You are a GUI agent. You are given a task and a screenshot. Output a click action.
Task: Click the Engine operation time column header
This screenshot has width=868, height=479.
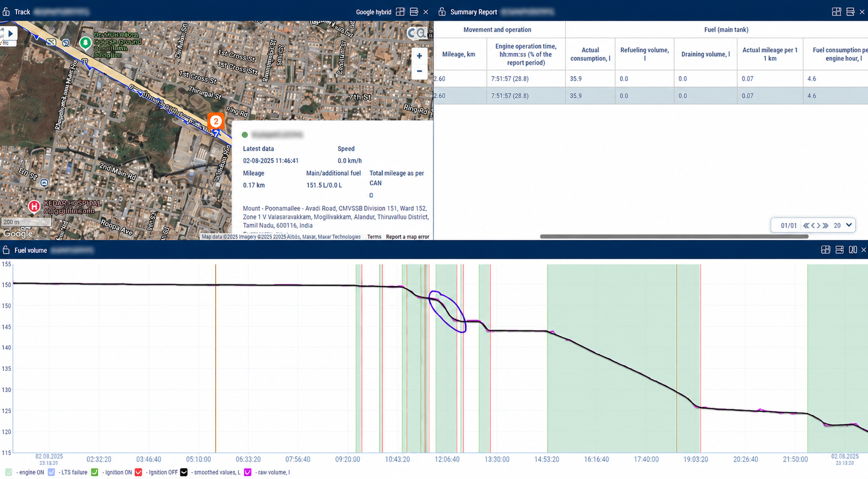tap(526, 54)
